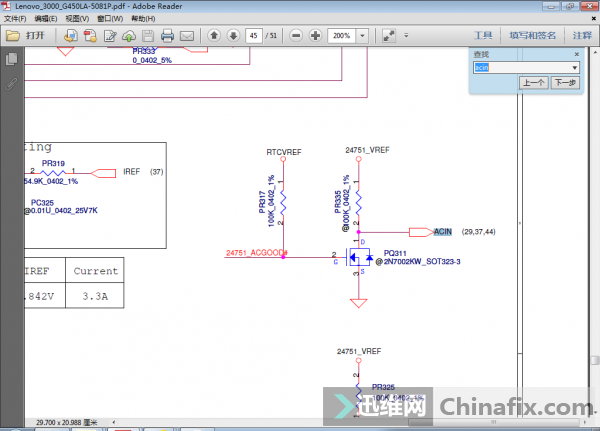
Task: Open the 编辑(E) menu
Action: point(46,19)
